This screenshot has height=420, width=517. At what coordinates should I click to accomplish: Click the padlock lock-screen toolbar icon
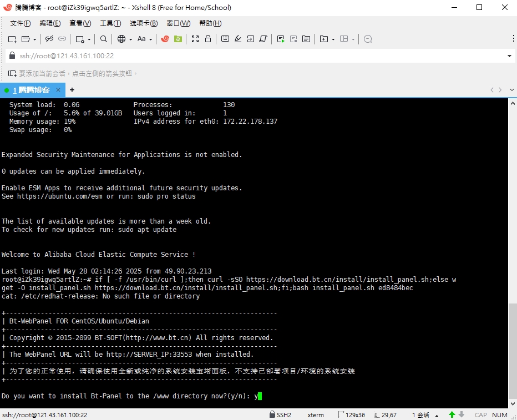(208, 39)
